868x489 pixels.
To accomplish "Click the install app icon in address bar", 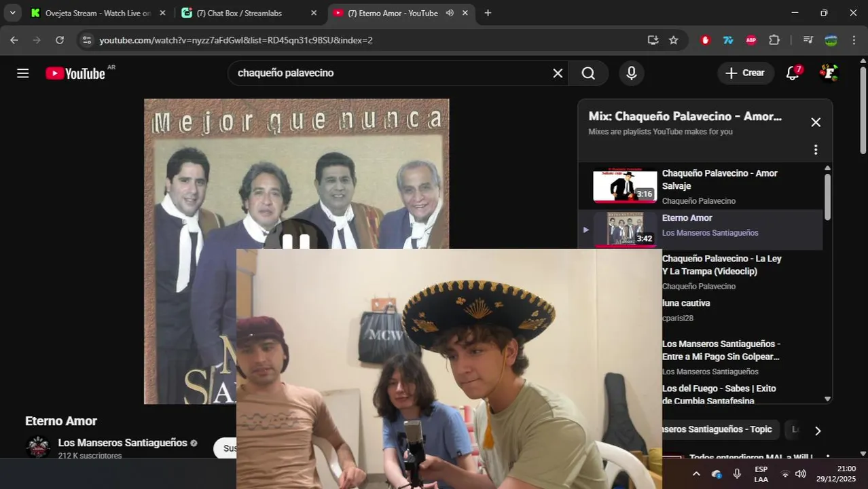I will point(653,40).
